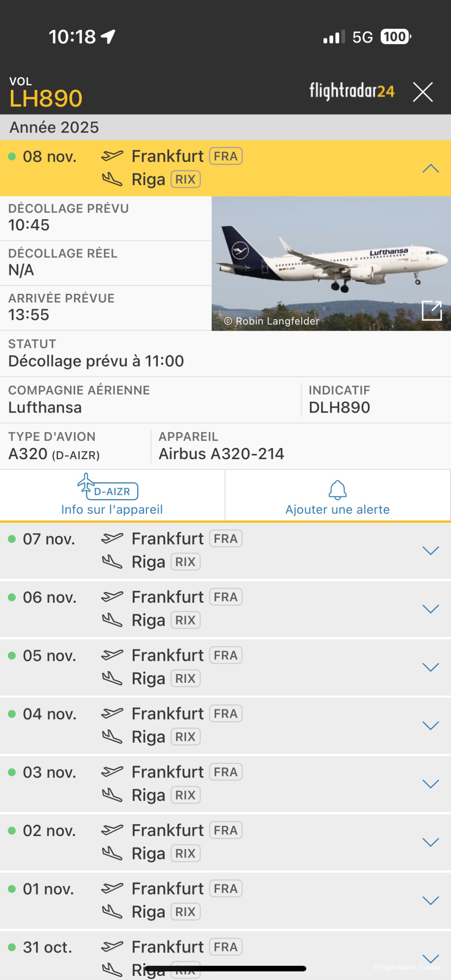Tap the flightradar24 logo
The height and width of the screenshot is (980, 451).
tap(352, 91)
